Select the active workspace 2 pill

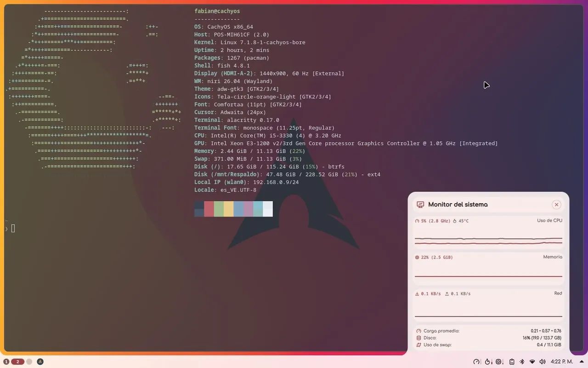[x=17, y=362]
